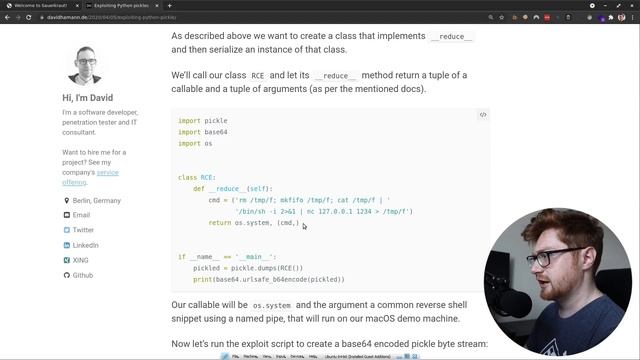Close the 'Welcome to Sauerkraut' tab
640x360 pixels.
(x=77, y=6)
